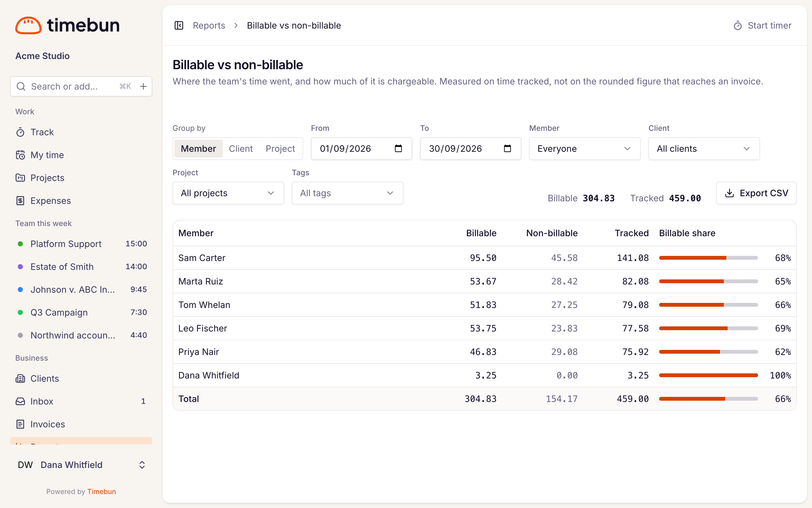Open the All clients dropdown
This screenshot has width=812, height=508.
point(704,149)
